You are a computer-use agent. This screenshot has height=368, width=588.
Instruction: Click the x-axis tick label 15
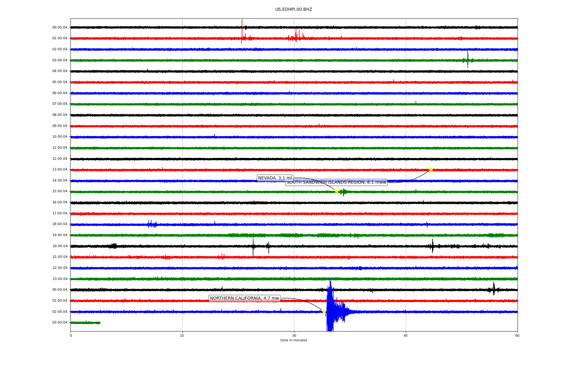tap(182, 335)
